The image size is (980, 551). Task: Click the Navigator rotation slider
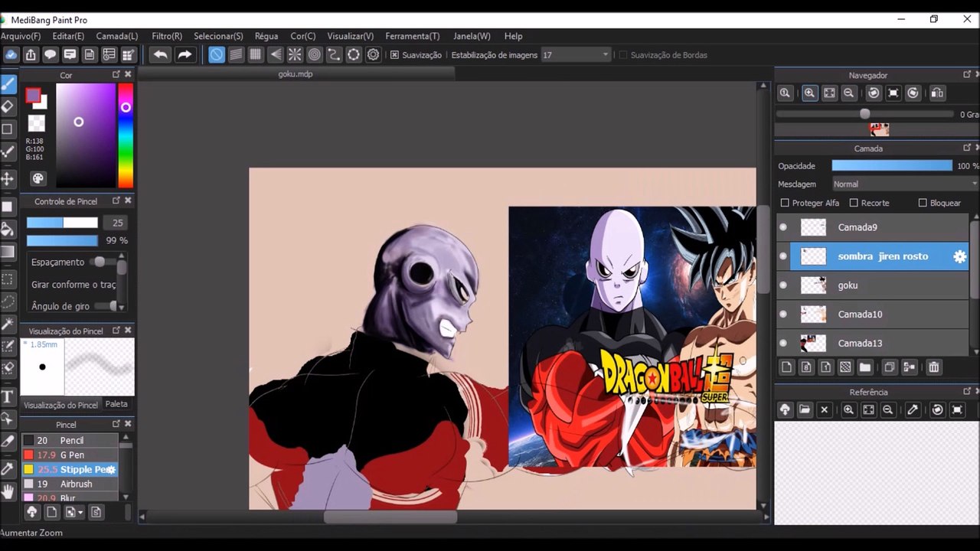(864, 114)
